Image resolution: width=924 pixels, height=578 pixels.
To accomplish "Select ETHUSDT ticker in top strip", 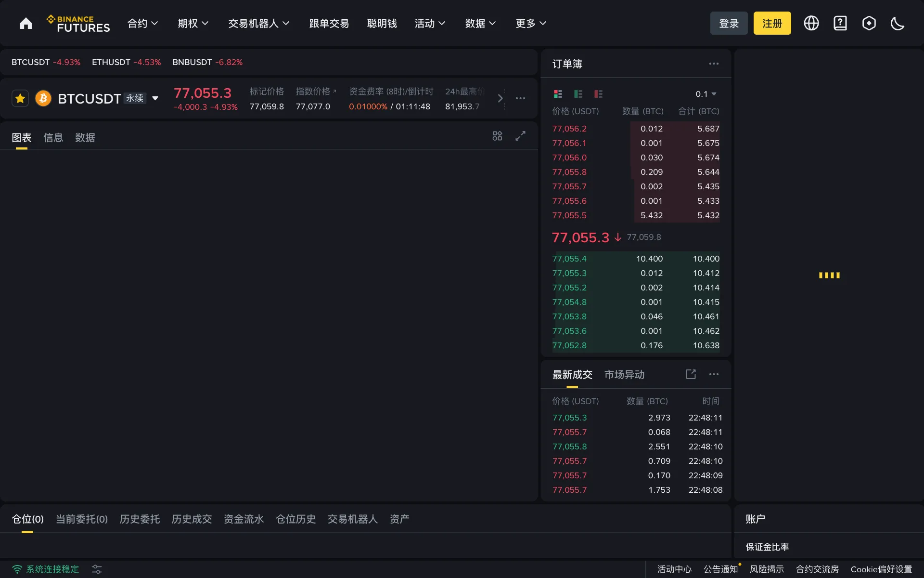I will pos(127,62).
